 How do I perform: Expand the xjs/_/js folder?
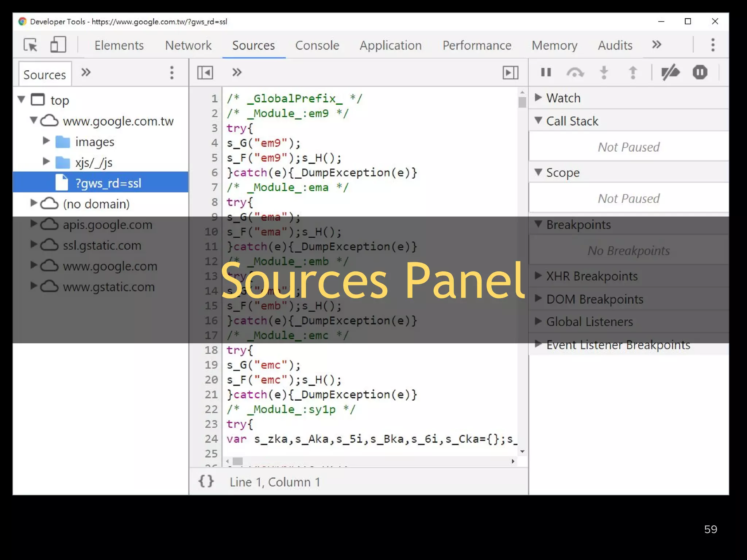[46, 162]
